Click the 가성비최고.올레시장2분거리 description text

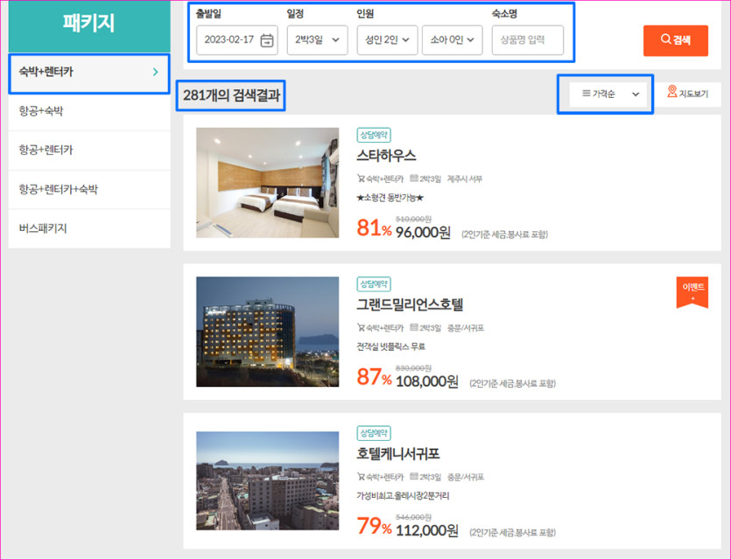tap(403, 496)
